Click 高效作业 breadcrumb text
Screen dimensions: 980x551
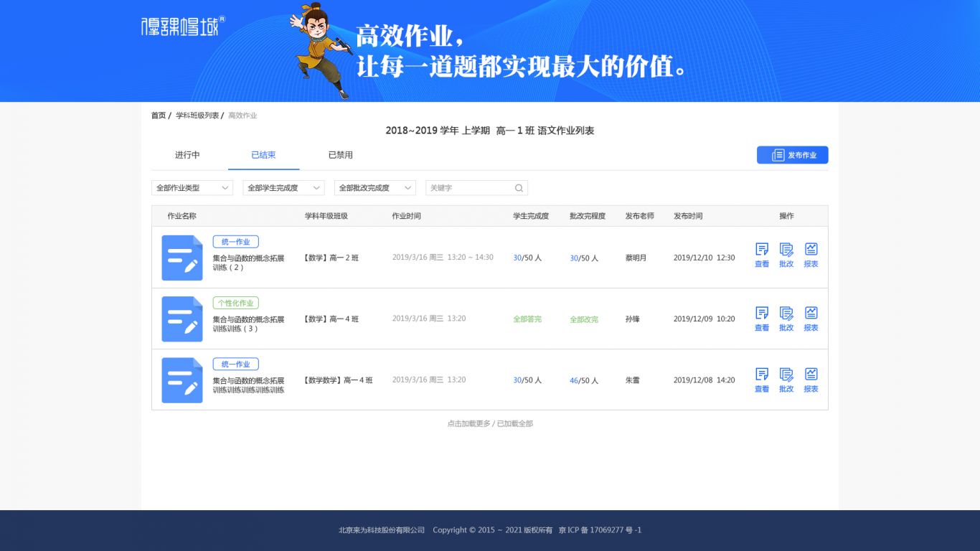(x=242, y=116)
